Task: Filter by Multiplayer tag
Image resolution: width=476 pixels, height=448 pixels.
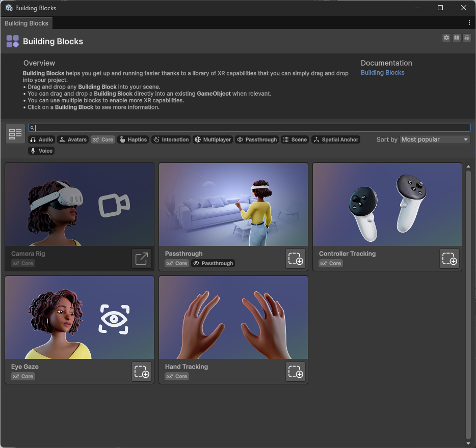Action: click(213, 139)
